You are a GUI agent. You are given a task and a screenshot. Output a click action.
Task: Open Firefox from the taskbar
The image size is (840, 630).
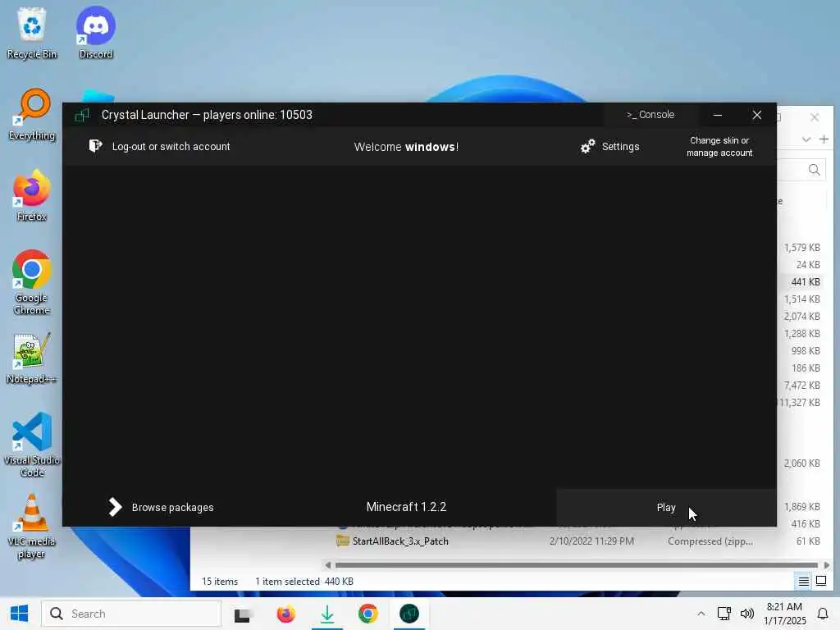click(x=286, y=614)
